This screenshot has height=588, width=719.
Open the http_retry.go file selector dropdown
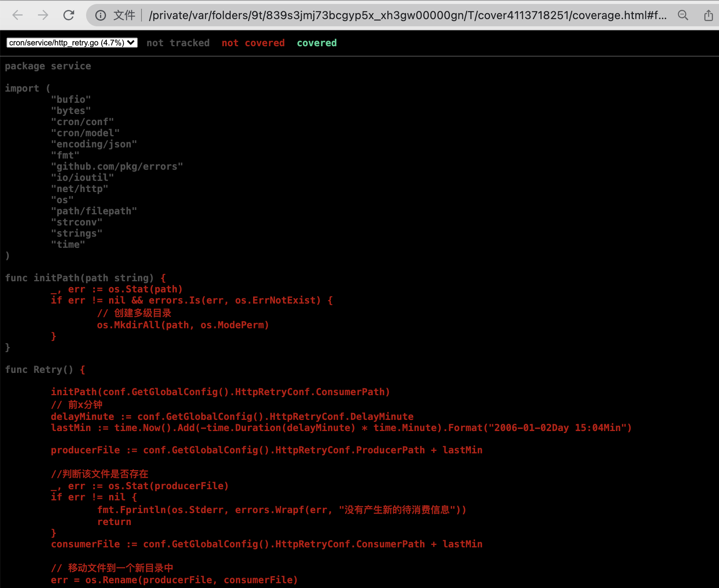pyautogui.click(x=72, y=43)
